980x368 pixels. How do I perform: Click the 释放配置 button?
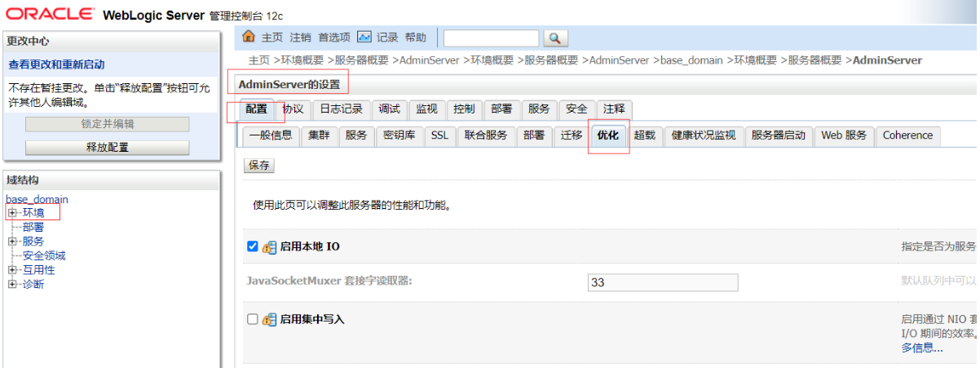[x=107, y=148]
